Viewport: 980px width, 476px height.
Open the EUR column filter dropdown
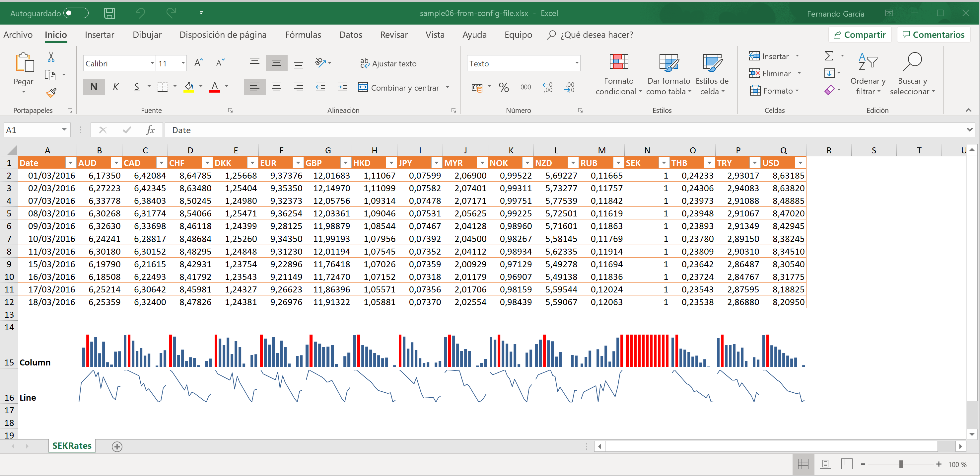pos(298,163)
